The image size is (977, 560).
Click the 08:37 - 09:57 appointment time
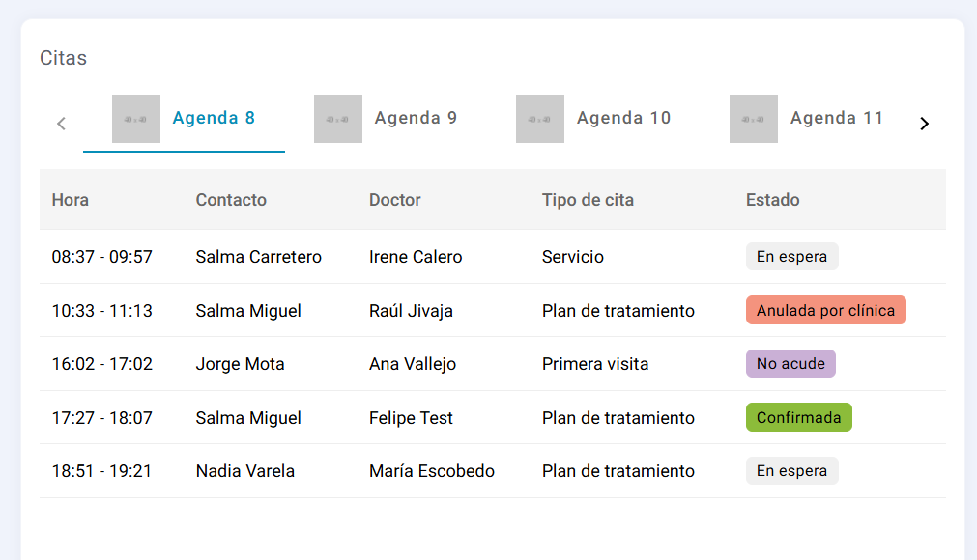(102, 257)
